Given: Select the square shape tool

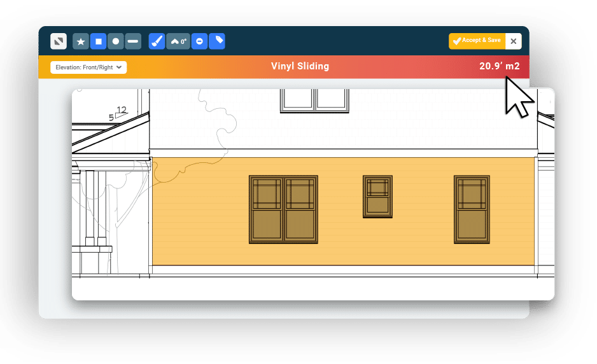Looking at the screenshot, I should click(98, 41).
